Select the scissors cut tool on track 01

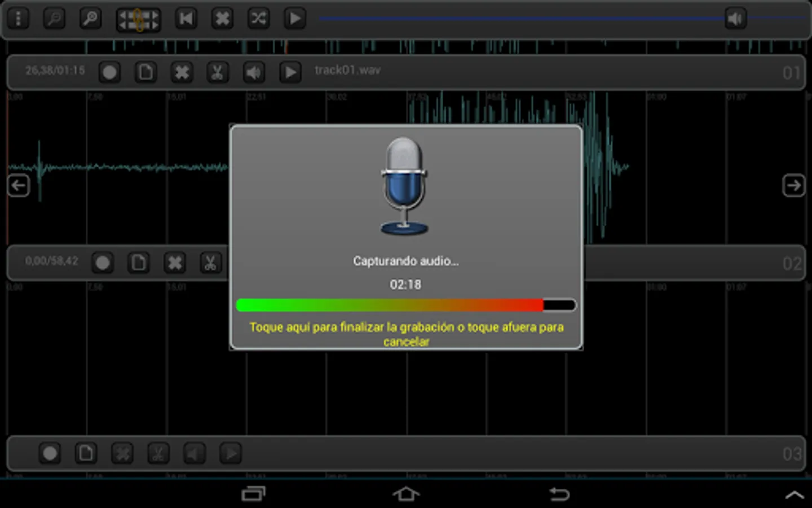217,72
